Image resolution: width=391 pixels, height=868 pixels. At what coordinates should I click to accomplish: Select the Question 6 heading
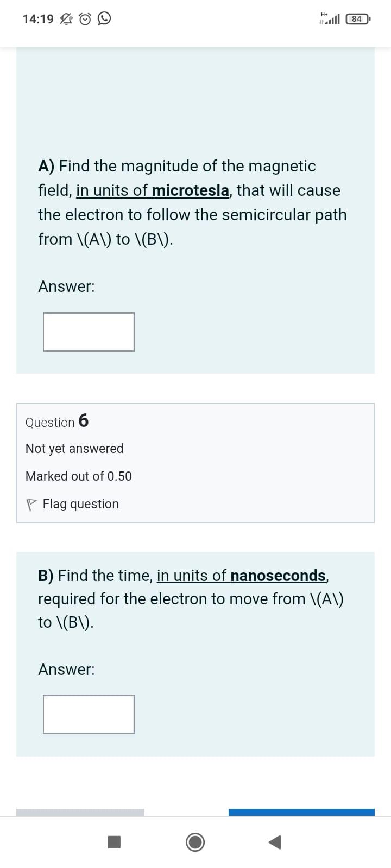[x=56, y=422]
